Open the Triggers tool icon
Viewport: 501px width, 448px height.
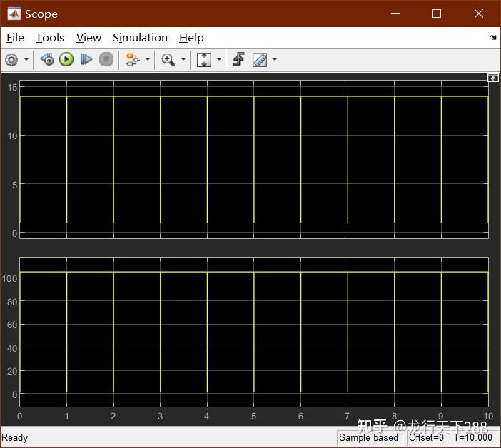click(x=238, y=59)
